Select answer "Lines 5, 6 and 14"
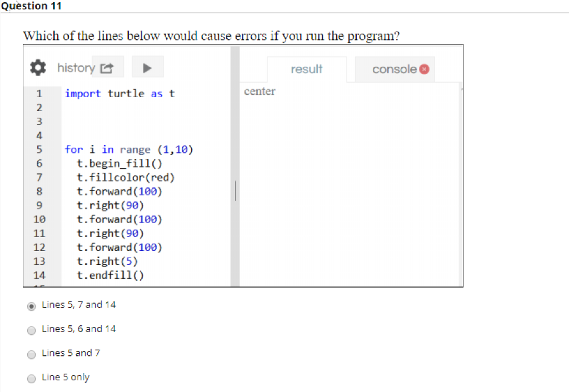Screen dimensions: 569x392 [x=32, y=330]
